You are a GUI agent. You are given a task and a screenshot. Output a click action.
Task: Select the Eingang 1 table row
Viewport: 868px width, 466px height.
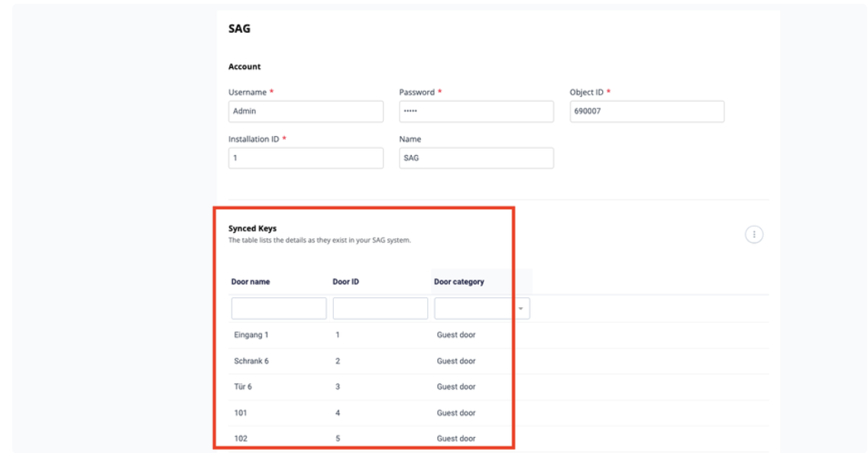coord(344,334)
